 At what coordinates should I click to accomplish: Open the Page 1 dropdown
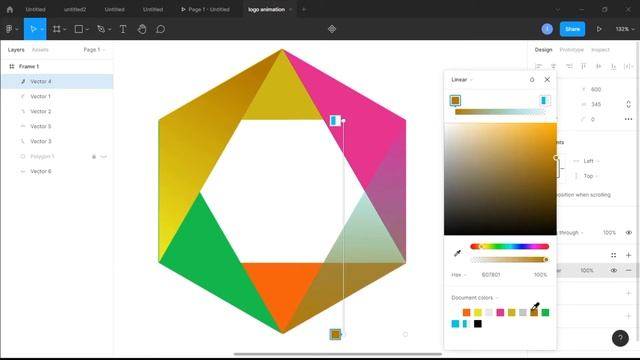94,50
